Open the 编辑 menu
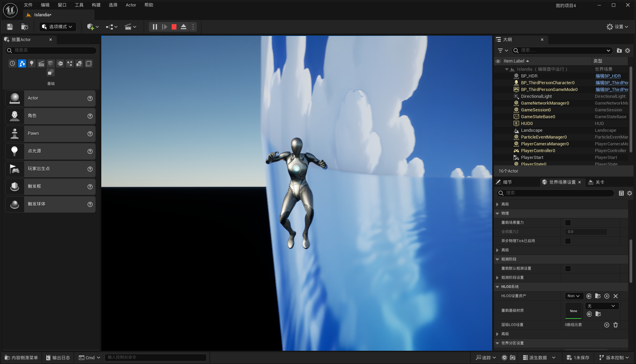 click(x=45, y=5)
